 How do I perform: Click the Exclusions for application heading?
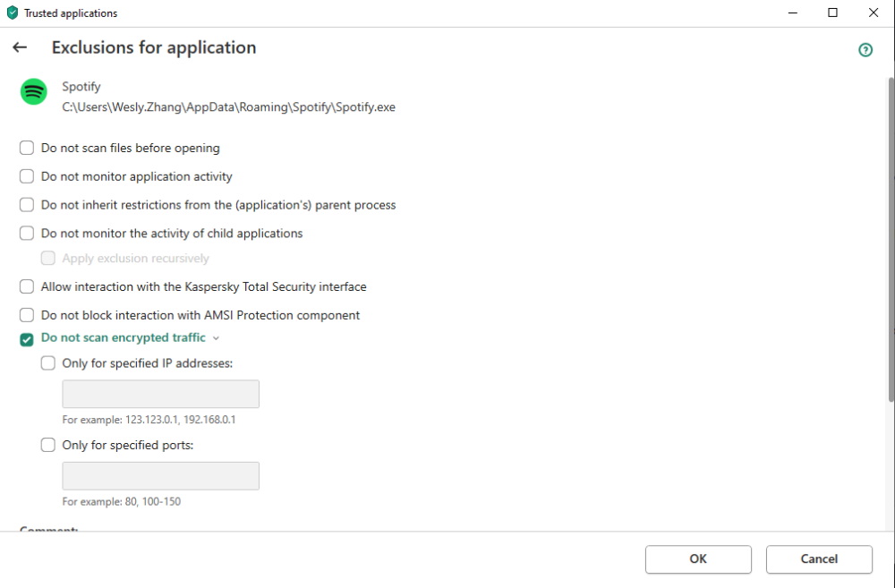click(x=154, y=47)
